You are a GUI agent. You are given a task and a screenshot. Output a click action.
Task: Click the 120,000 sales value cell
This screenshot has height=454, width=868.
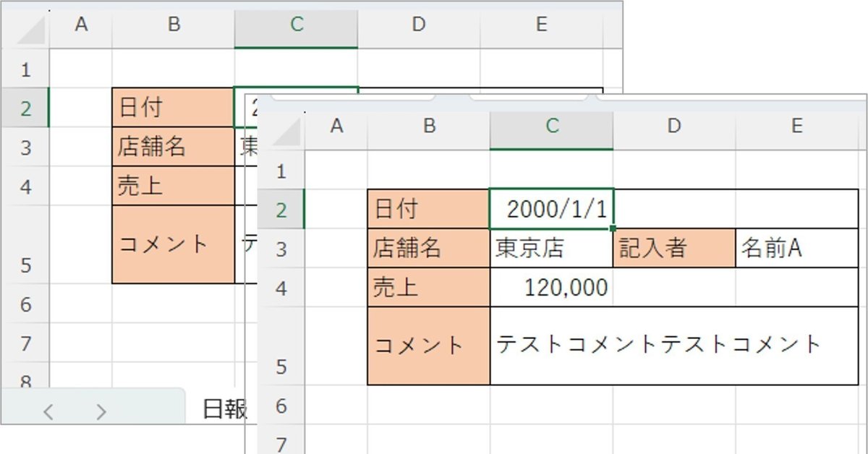click(x=564, y=288)
